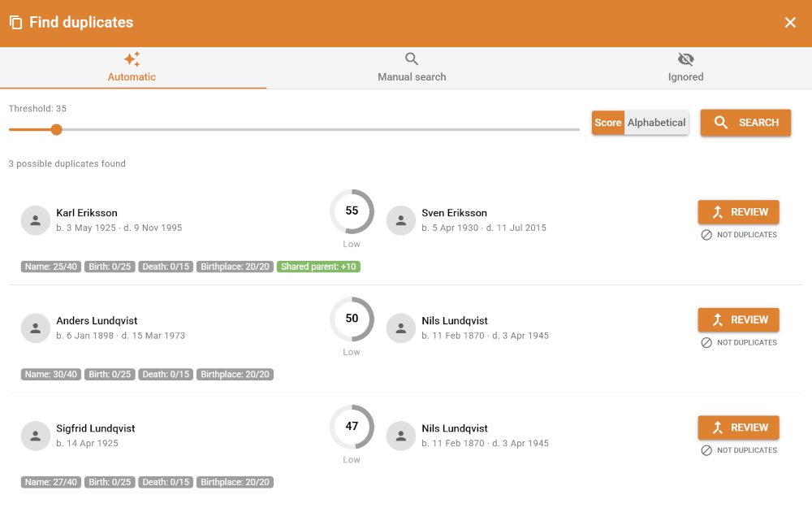812x508 pixels.
Task: Click Nils Lundqvist's avatar in the Anders row
Action: pos(401,328)
